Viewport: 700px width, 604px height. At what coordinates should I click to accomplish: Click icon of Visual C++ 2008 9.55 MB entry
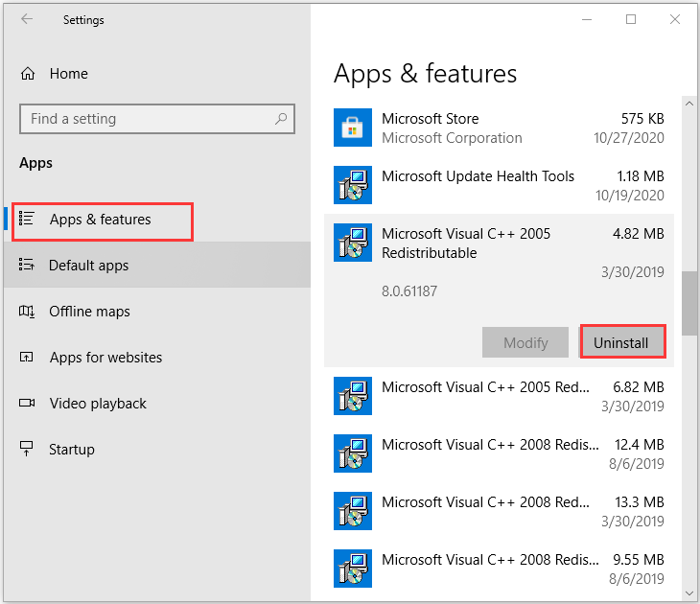point(353,569)
